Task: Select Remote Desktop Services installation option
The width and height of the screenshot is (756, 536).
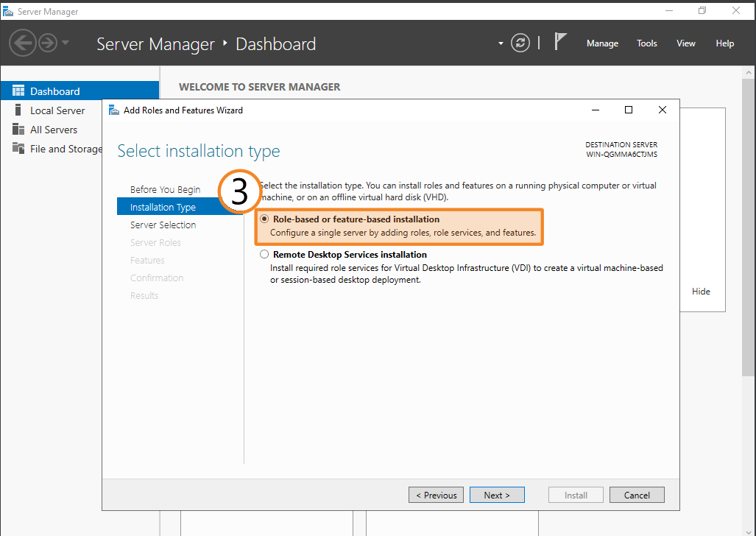Action: click(x=265, y=255)
